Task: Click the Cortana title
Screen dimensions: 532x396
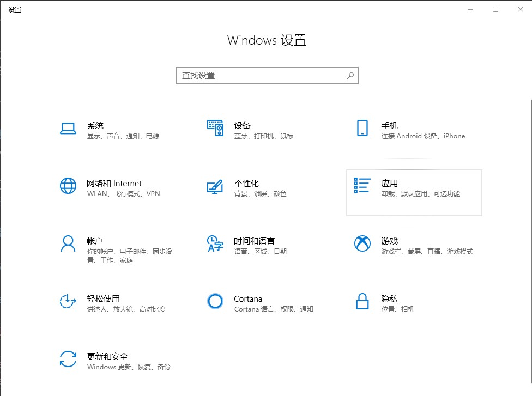Action: 248,299
